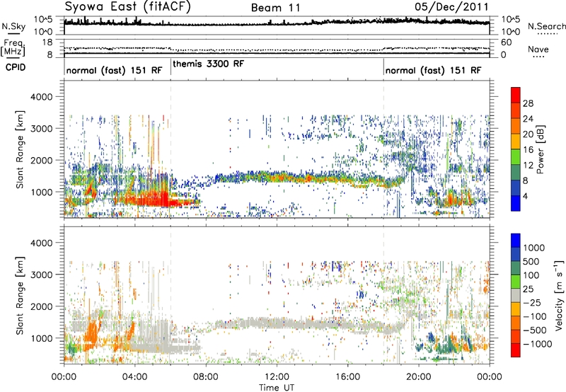
Task: Click the "04:00" time tick label
Action: (134, 377)
